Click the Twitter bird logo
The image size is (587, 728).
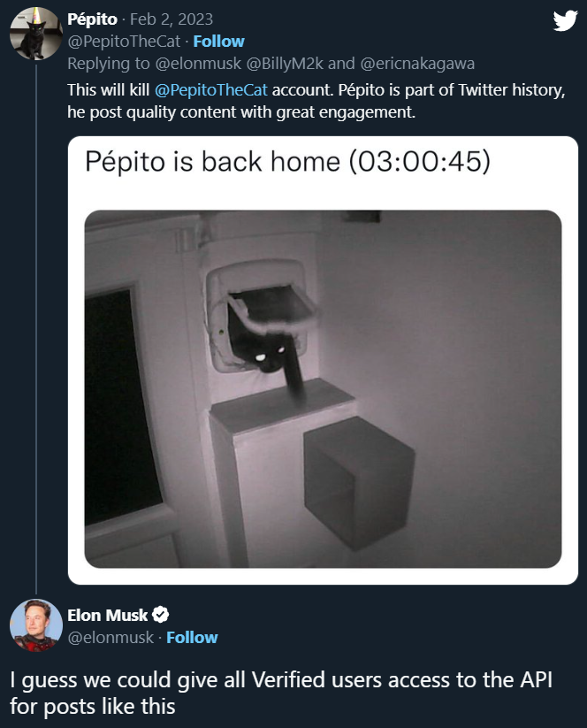click(565, 21)
